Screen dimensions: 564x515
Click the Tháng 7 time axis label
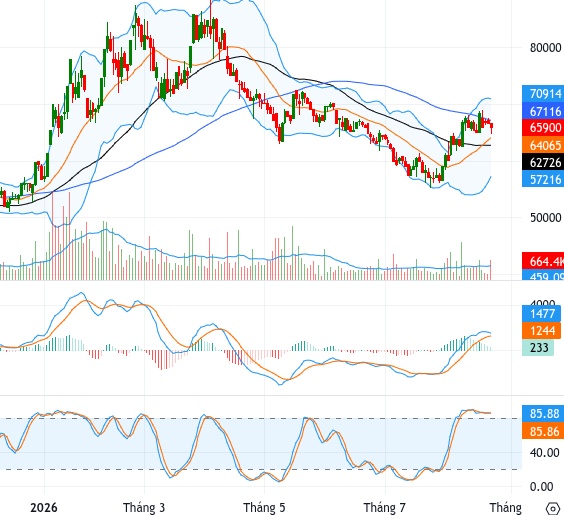click(x=385, y=508)
